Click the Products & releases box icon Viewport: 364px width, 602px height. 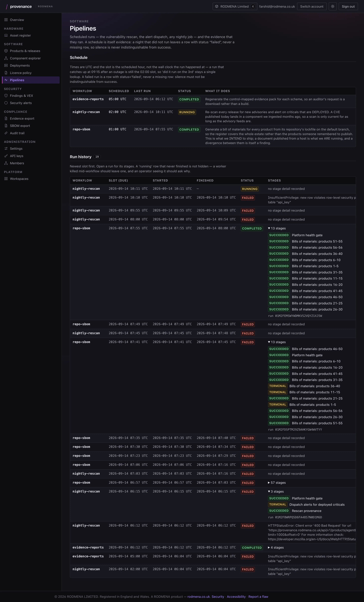6,51
